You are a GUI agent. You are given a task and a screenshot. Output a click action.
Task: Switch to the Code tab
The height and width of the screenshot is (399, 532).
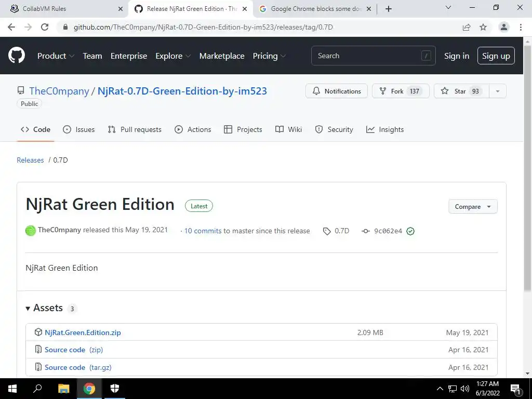(x=35, y=129)
